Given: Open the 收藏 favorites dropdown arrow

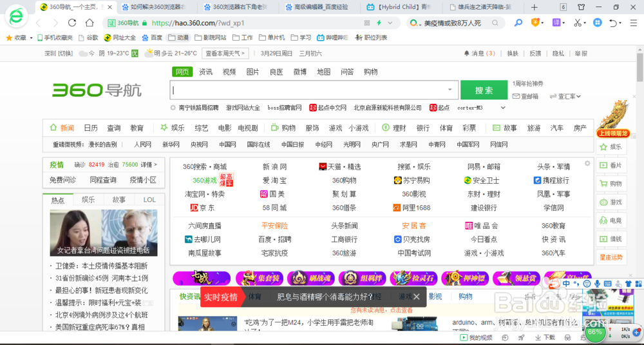Looking at the screenshot, I should click(31, 38).
